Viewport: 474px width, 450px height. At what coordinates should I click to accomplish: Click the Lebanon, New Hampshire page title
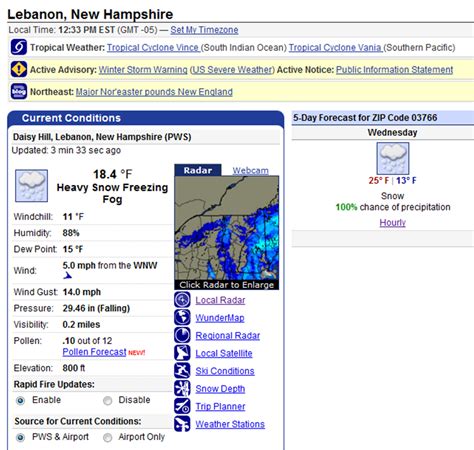[x=90, y=14]
